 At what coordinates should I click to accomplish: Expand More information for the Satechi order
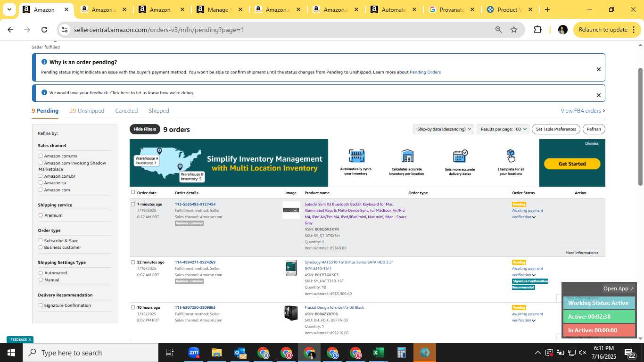[x=581, y=253]
